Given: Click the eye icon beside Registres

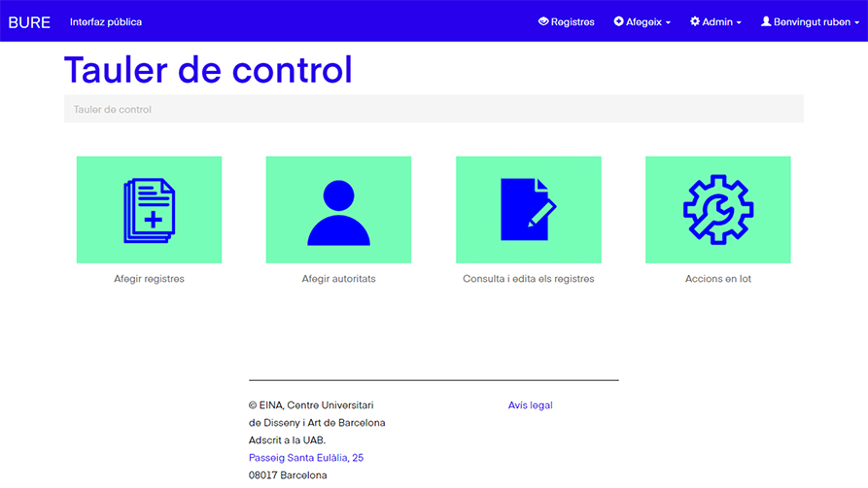Looking at the screenshot, I should point(543,21).
